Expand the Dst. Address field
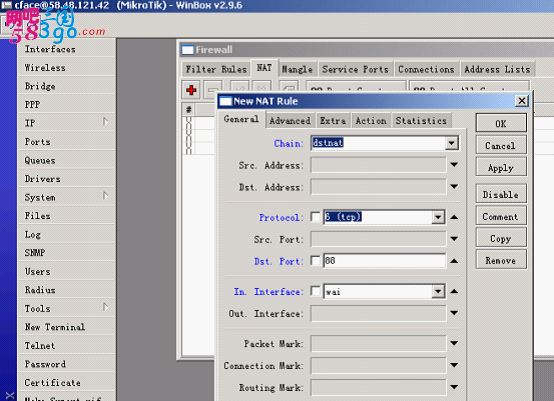554x401 pixels. [x=454, y=187]
